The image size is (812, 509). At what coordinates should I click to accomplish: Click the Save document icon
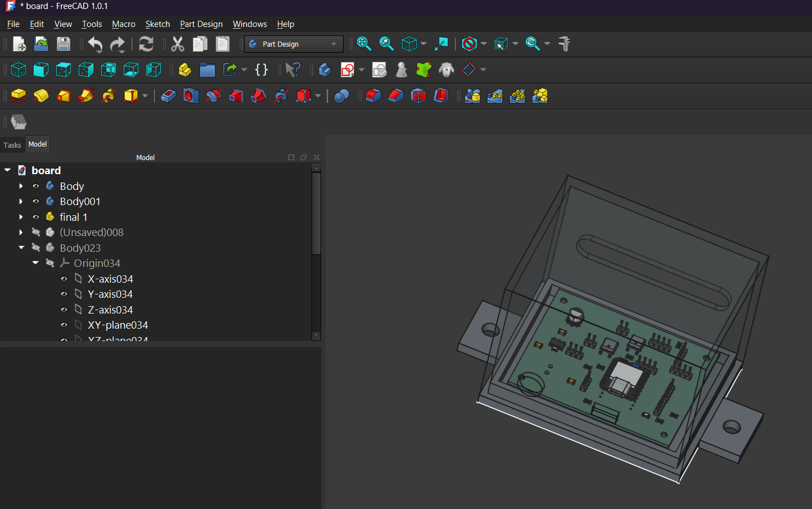[64, 44]
